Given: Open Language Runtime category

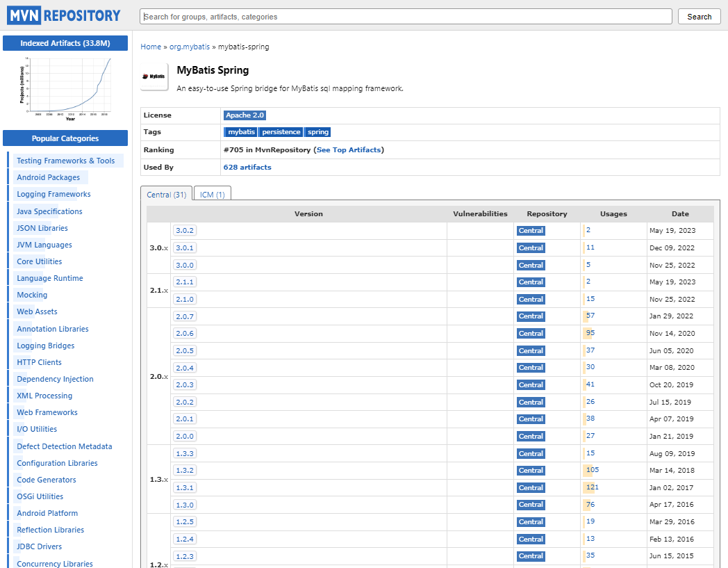Looking at the screenshot, I should (50, 278).
